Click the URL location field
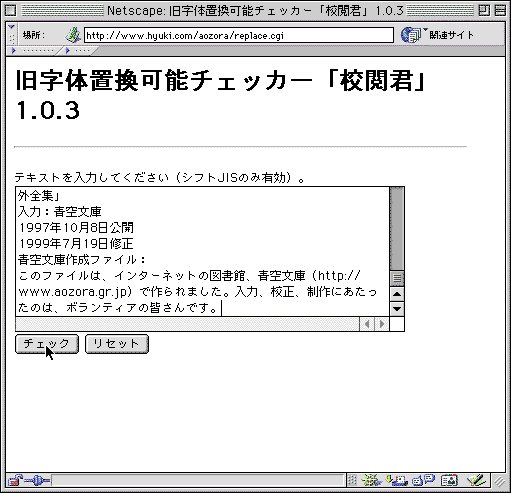511x493 pixels. (x=239, y=35)
